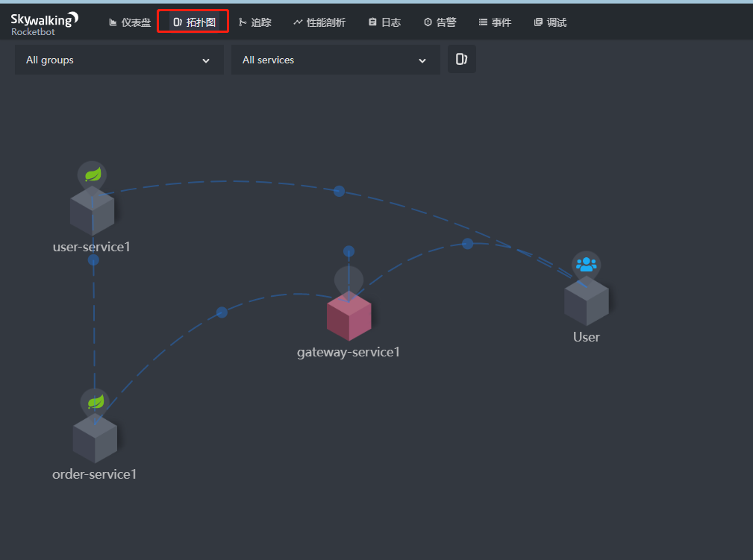Click the link dot between user-service1 and order-service1
Viewport: 753px width, 560px height.
pyautogui.click(x=93, y=260)
